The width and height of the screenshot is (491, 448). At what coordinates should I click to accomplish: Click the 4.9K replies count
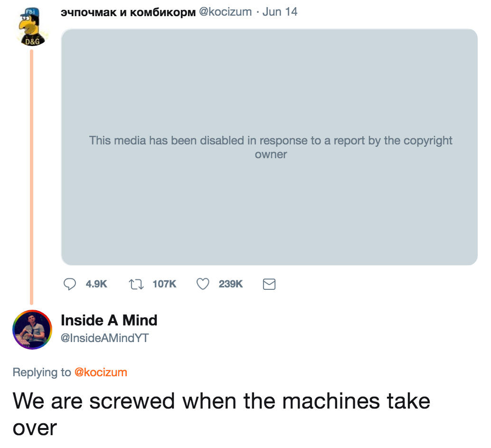[96, 284]
